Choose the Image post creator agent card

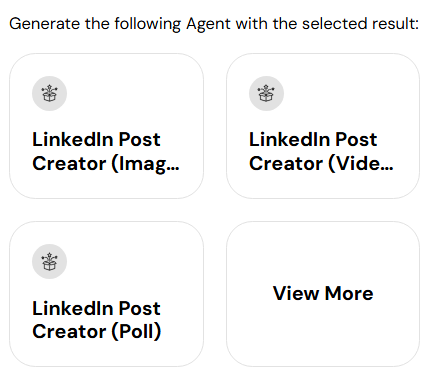coord(106,126)
